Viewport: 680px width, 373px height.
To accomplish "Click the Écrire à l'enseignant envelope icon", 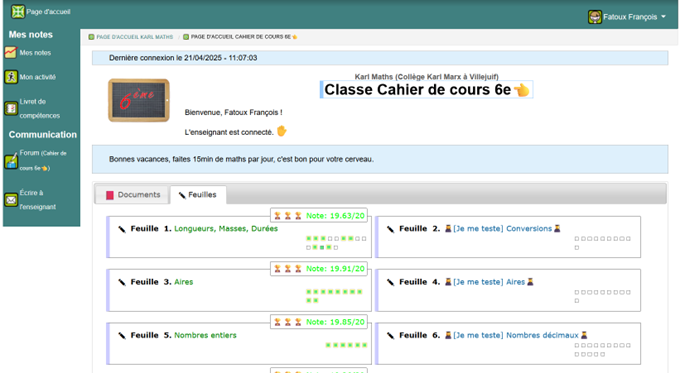I will tap(11, 200).
